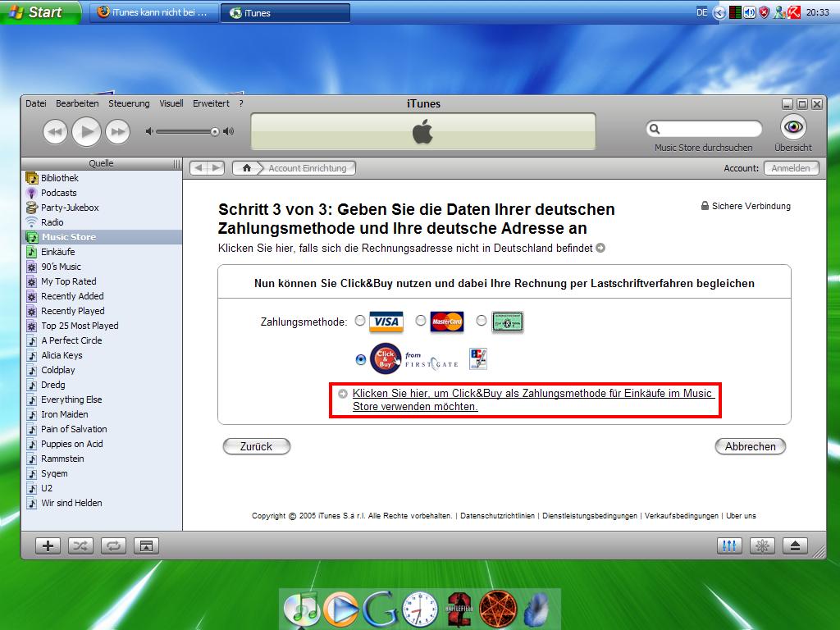Open the Visuell menu
Image resolution: width=840 pixels, height=630 pixels.
[171, 103]
